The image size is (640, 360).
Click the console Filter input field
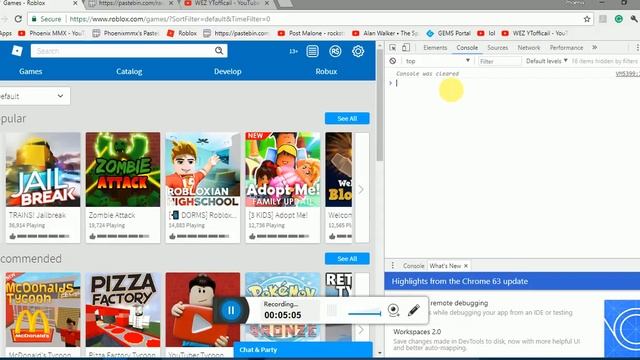pyautogui.click(x=500, y=61)
